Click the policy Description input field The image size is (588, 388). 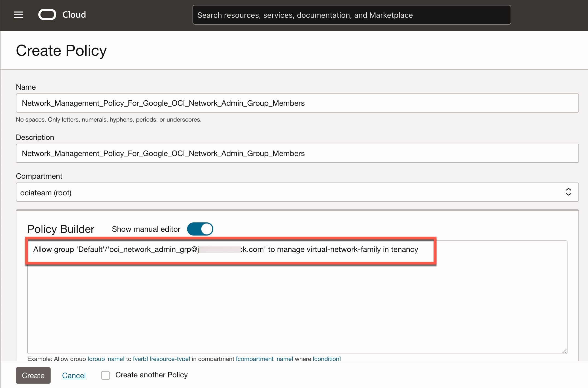coord(297,153)
